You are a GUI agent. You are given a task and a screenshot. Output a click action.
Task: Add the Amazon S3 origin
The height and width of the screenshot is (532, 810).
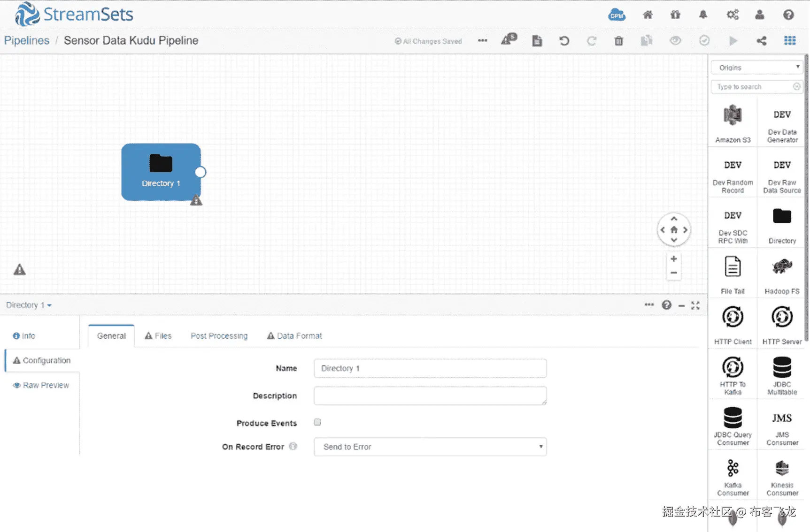tap(733, 124)
